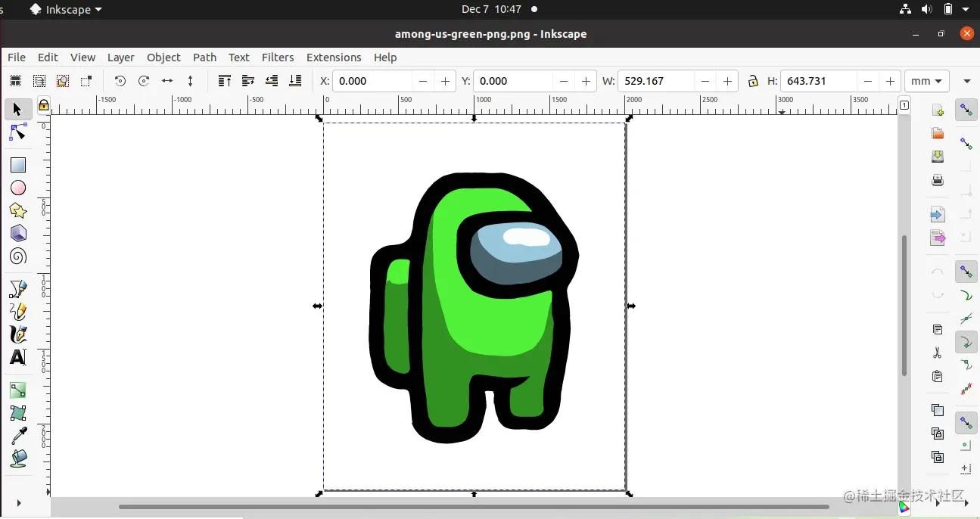Viewport: 980px width, 519px height.
Task: Toggle width/height lock ratio padlock
Action: pos(752,81)
